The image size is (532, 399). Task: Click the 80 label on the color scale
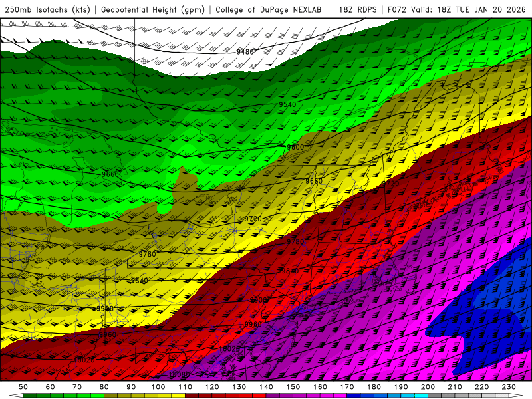pos(104,387)
